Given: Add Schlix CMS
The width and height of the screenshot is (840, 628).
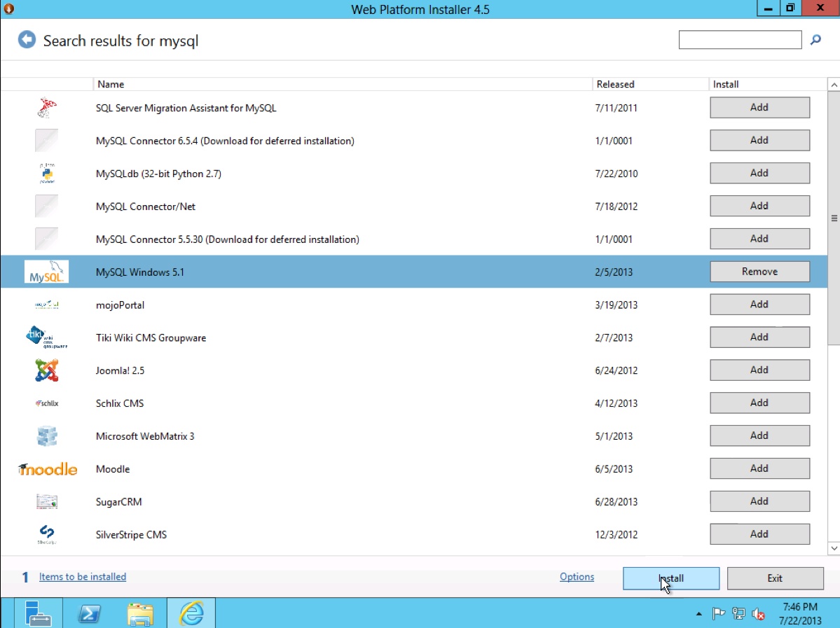Looking at the screenshot, I should (759, 403).
